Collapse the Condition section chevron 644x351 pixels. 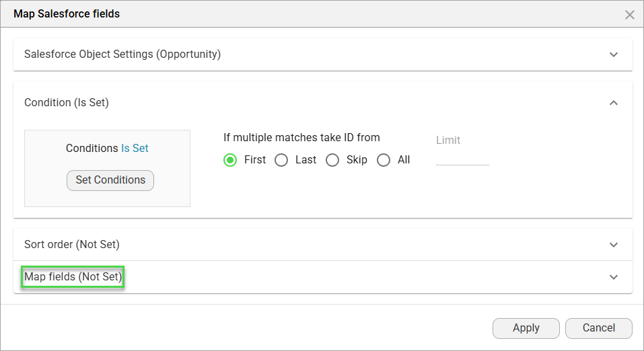pos(613,103)
